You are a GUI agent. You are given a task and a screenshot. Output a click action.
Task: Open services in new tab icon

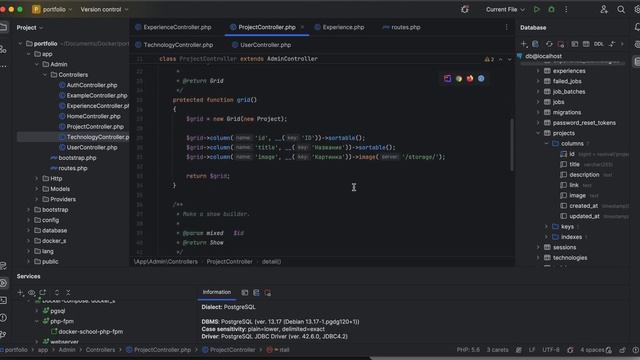(x=43, y=292)
